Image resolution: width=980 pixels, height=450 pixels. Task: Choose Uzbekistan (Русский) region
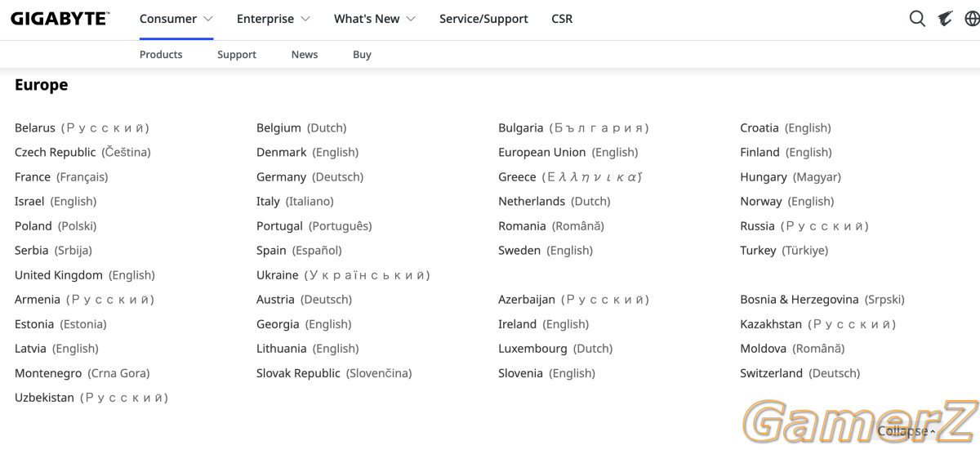click(x=91, y=398)
